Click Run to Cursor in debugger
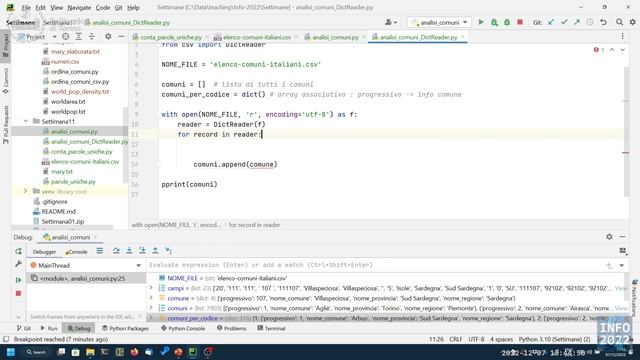This screenshot has width=640, height=360. pyautogui.click(x=168, y=251)
